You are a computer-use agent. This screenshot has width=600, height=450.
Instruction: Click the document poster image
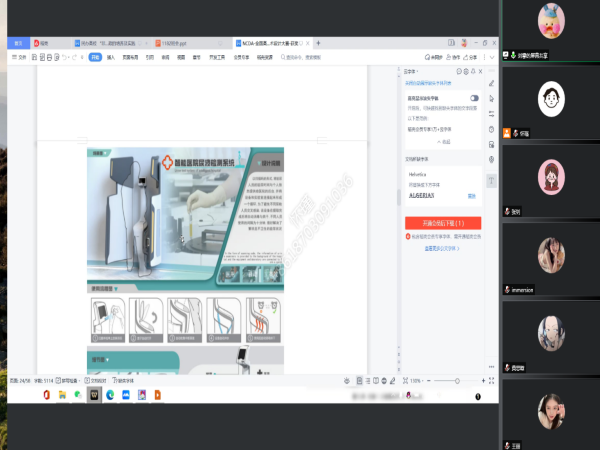point(185,222)
